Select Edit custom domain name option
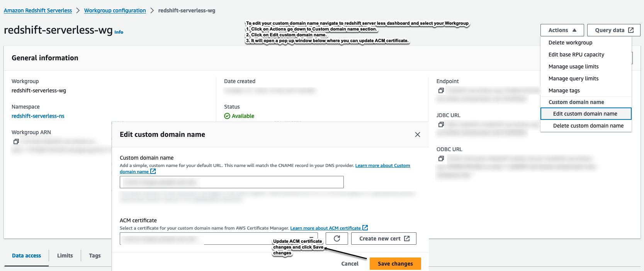This screenshot has height=271, width=644. coord(586,114)
